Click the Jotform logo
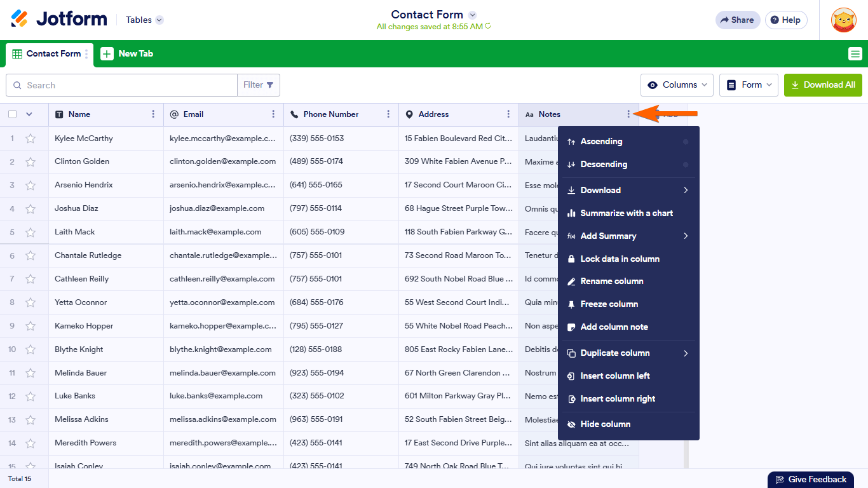 click(59, 19)
